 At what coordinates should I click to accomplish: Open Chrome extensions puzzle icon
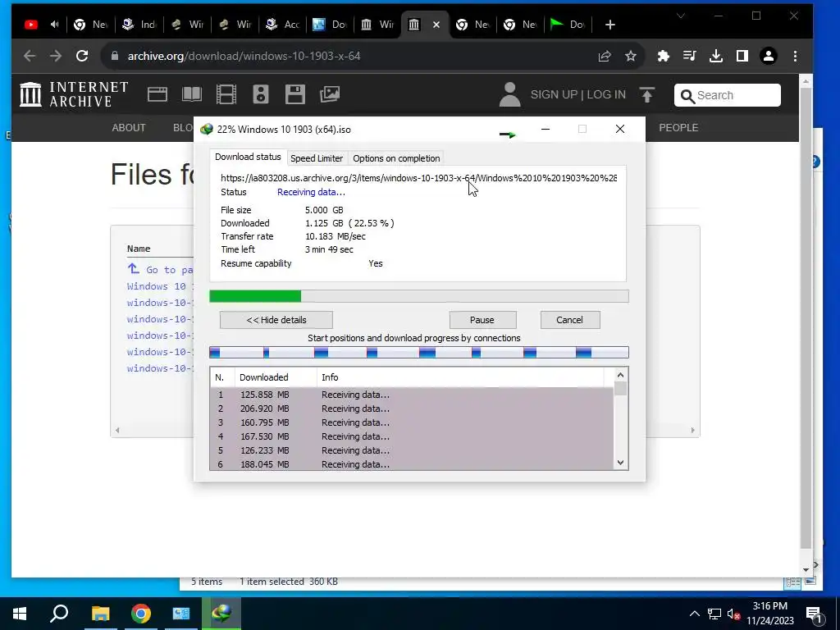point(663,56)
